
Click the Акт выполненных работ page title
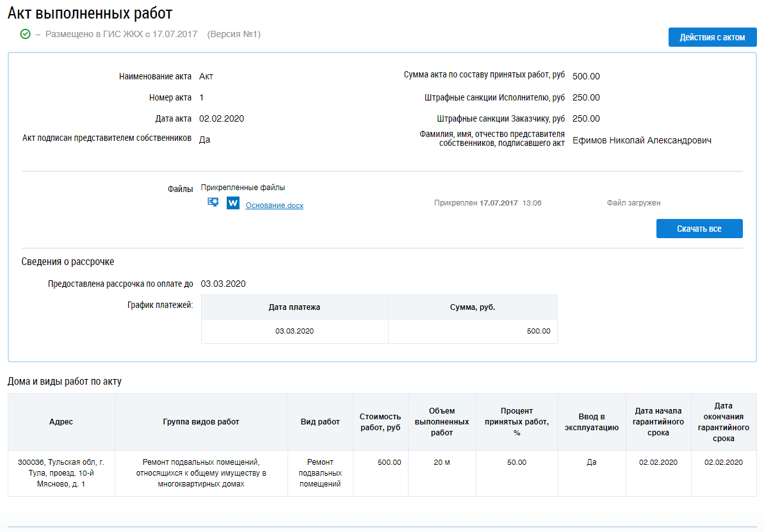point(90,13)
